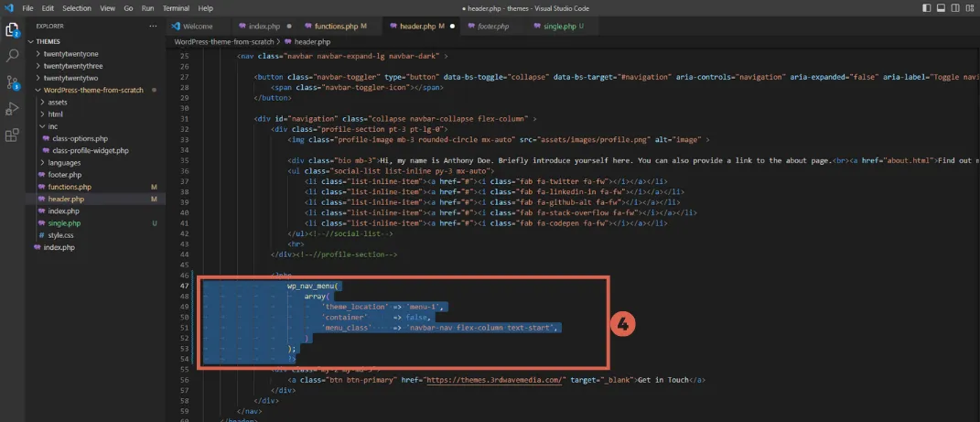Click the profile.png image source text
Image resolution: width=980 pixels, height=422 pixels.
(x=584, y=139)
